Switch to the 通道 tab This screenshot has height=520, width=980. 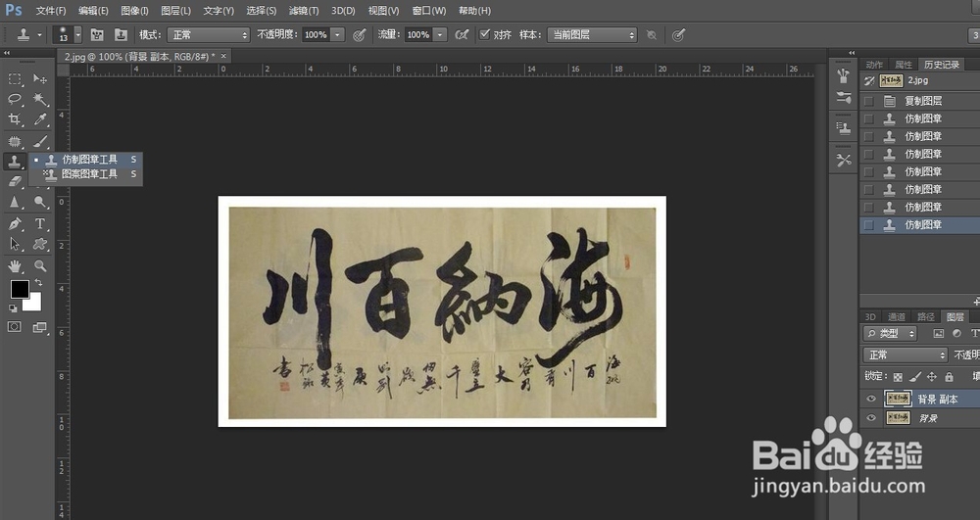click(897, 316)
